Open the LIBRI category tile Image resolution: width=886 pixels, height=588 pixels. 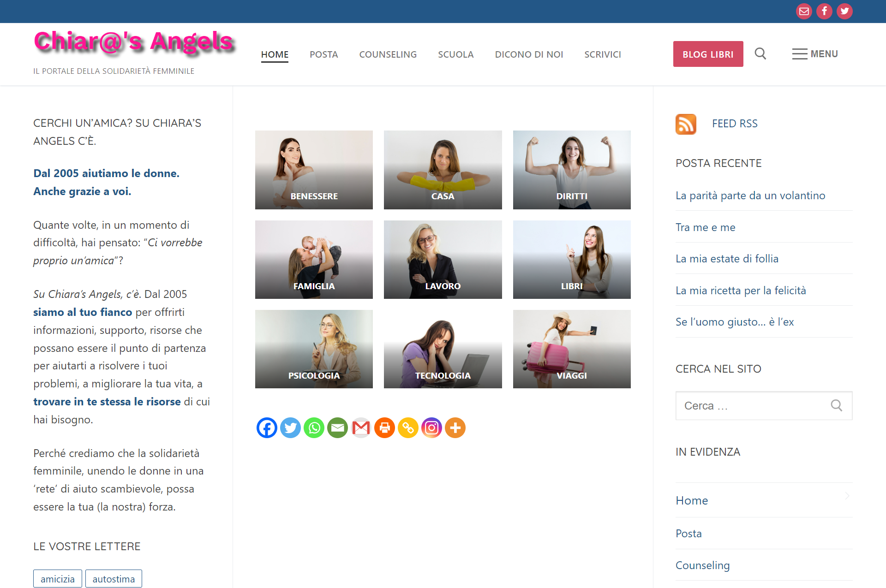pyautogui.click(x=572, y=260)
